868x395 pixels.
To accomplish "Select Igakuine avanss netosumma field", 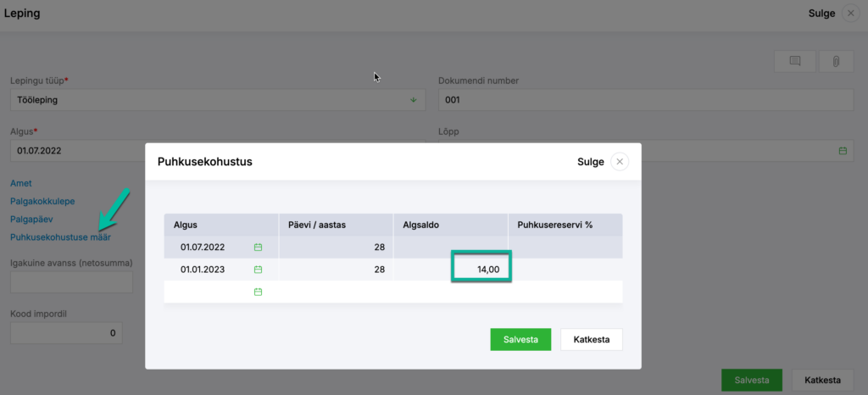I will tap(71, 282).
